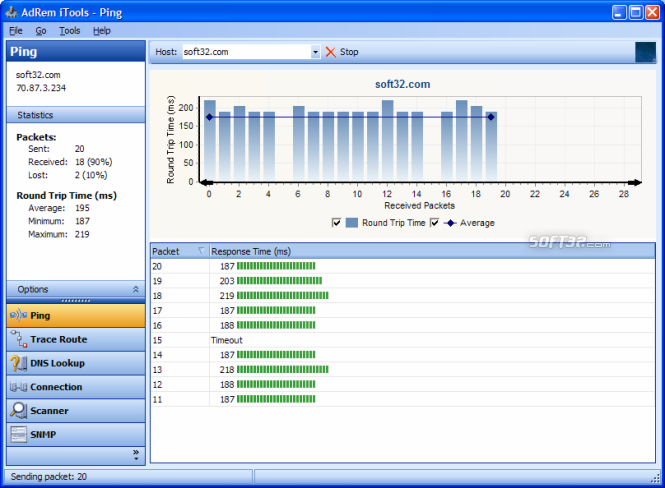Expand the Options panel chevron

click(136, 289)
